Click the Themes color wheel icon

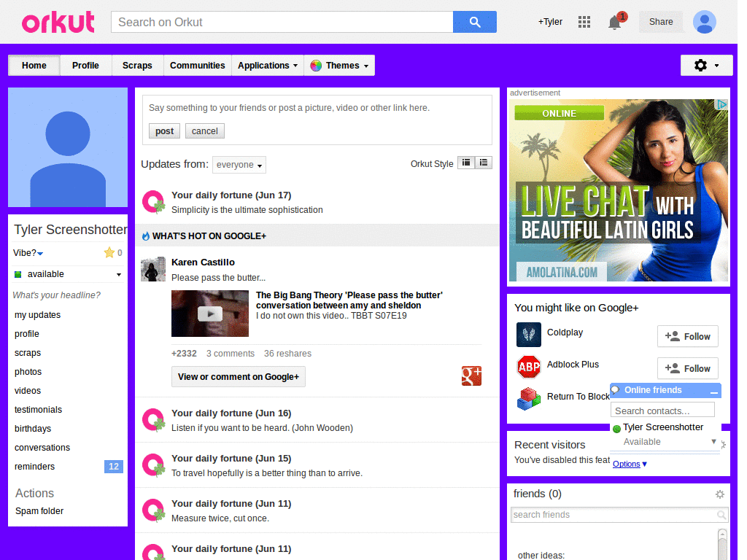(315, 66)
